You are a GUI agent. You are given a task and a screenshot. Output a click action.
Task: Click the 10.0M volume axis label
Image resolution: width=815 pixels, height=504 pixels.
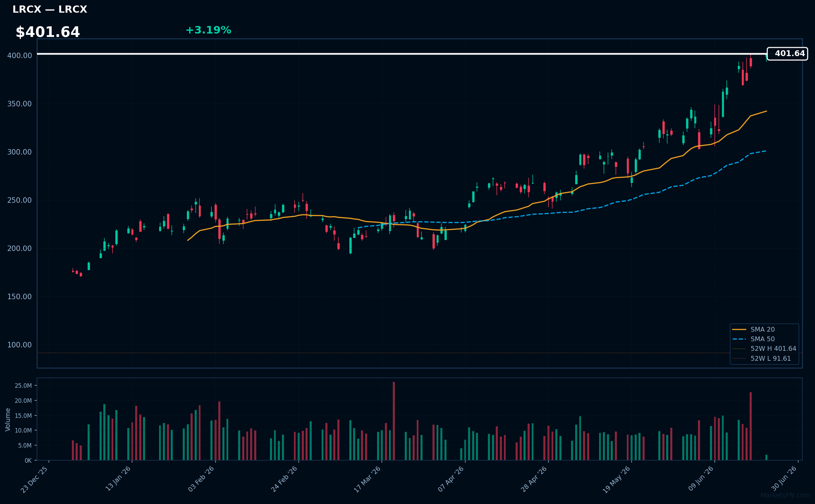click(x=23, y=430)
